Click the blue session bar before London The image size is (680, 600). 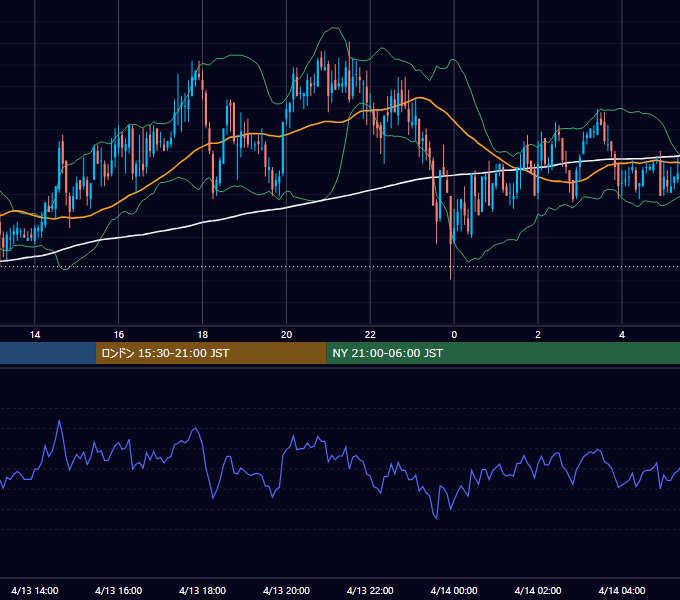tap(48, 353)
